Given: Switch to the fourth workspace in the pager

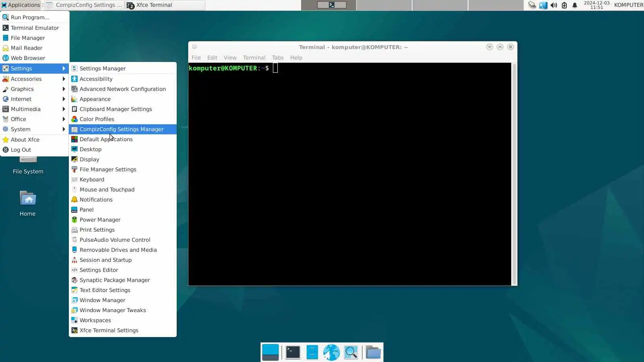Looking at the screenshot, I should 496,5.
